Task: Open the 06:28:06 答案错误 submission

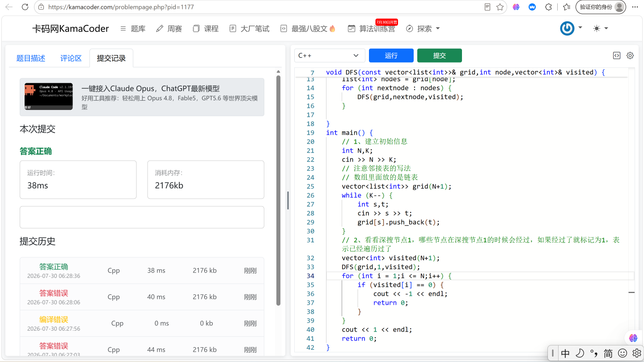Action: coord(142,297)
